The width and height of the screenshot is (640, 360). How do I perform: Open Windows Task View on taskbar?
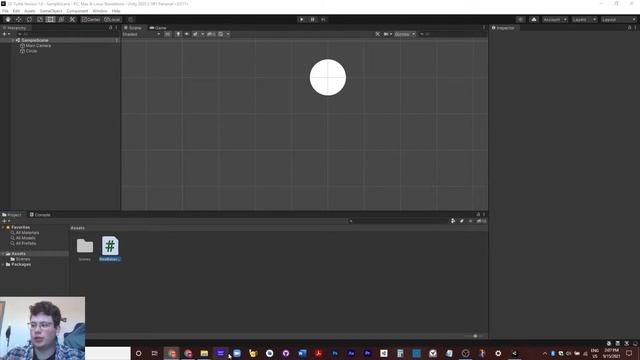click(155, 353)
